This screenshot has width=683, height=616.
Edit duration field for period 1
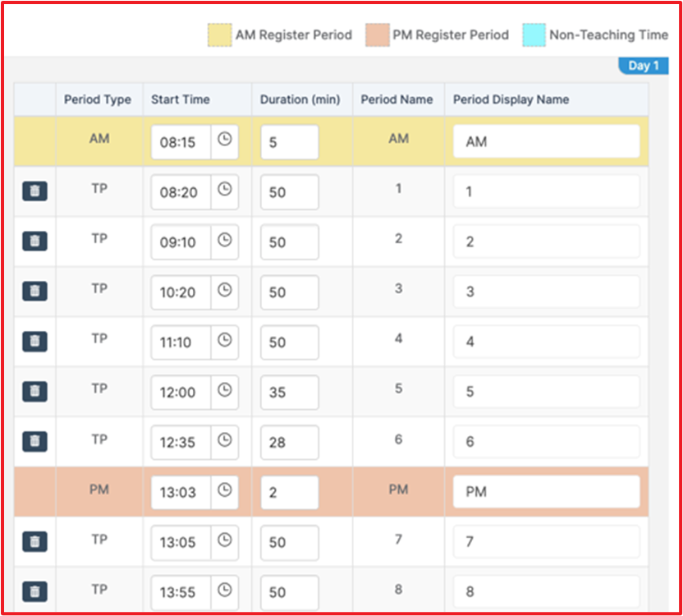coord(290,192)
